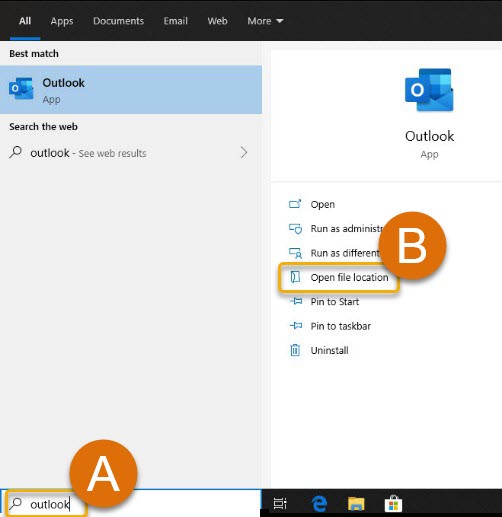Viewport: 502px width, 517px height.
Task: Open Task View from the taskbar
Action: 280,504
